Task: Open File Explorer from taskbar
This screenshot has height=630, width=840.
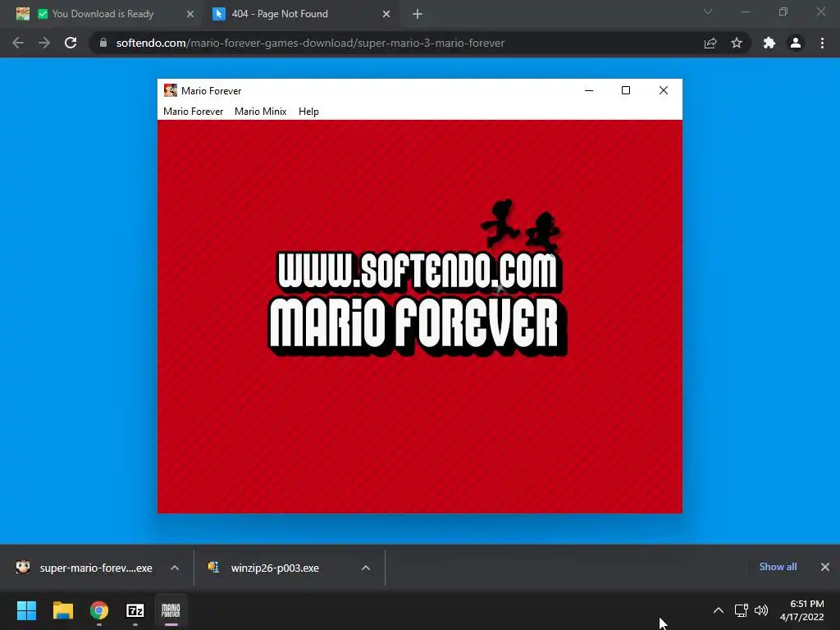Action: (x=62, y=610)
